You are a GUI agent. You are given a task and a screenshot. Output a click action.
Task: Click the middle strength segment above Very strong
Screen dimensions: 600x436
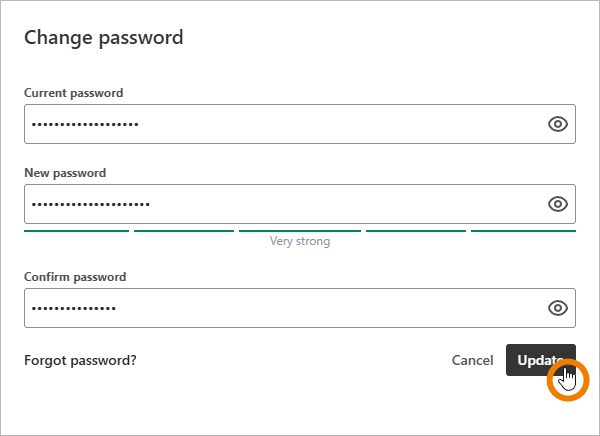click(x=299, y=231)
